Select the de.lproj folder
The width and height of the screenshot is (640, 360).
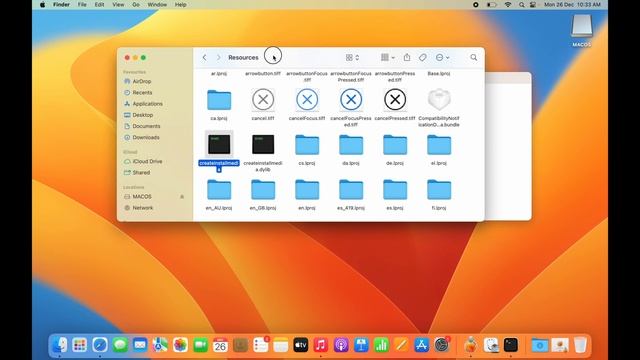point(395,145)
